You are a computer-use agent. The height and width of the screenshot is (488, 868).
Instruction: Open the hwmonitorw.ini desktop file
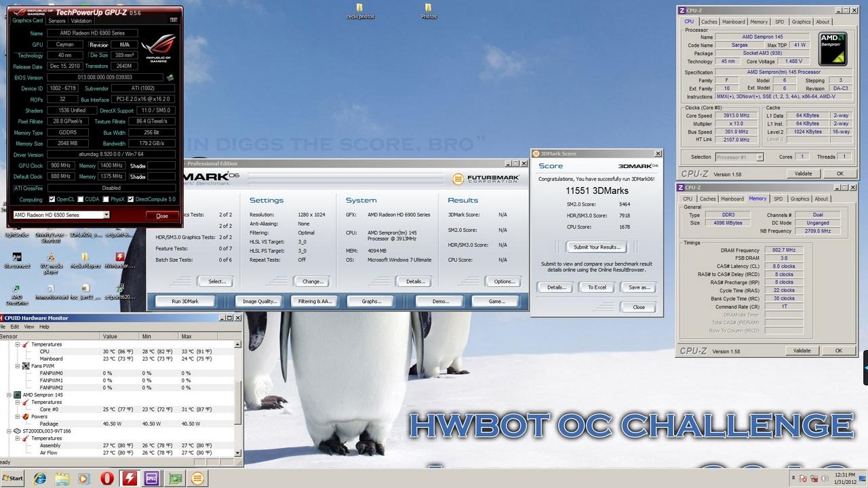click(x=51, y=291)
